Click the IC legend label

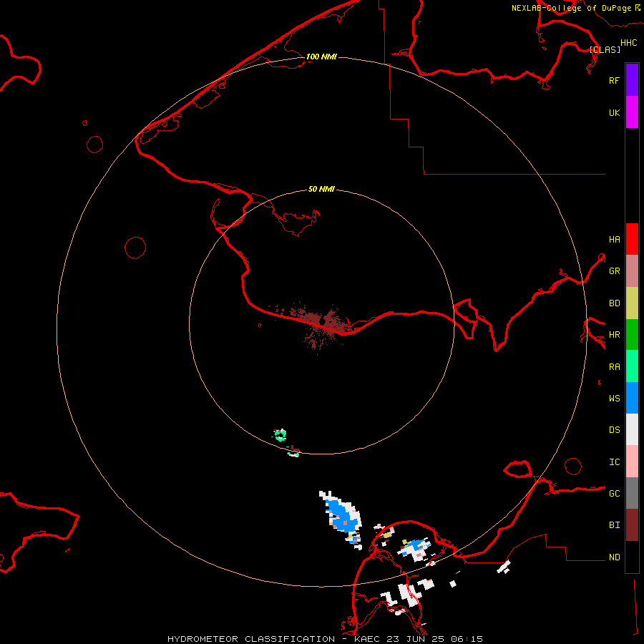614,462
